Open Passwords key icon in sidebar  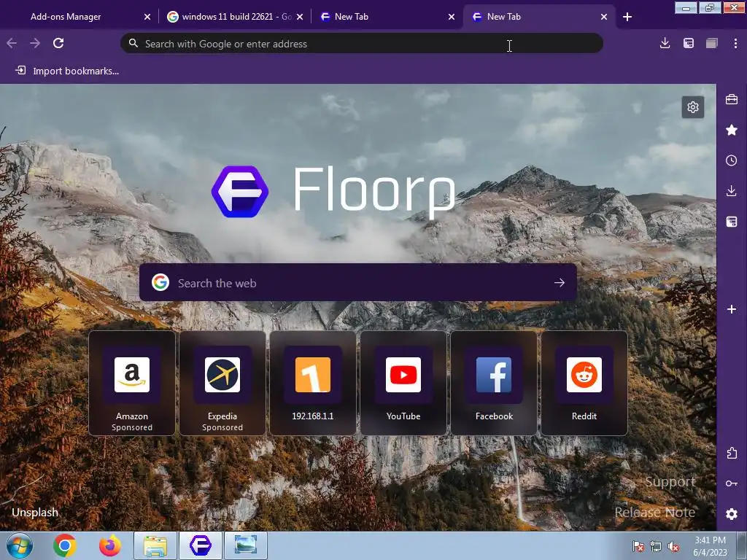[731, 483]
